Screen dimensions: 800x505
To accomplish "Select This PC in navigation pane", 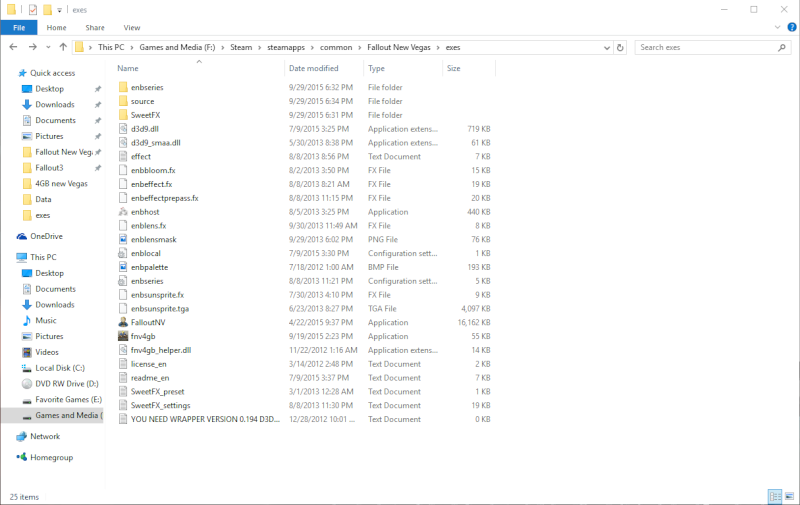I will 43,257.
